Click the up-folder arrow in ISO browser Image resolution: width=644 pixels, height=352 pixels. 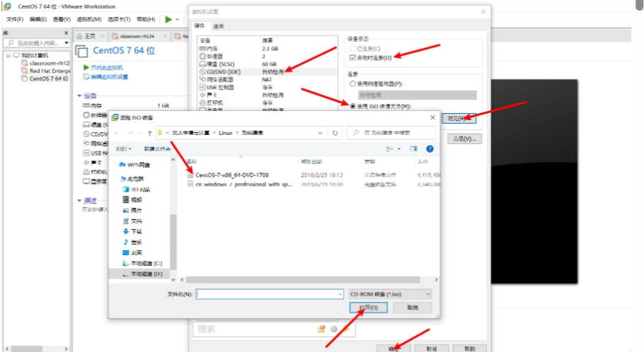(149, 133)
